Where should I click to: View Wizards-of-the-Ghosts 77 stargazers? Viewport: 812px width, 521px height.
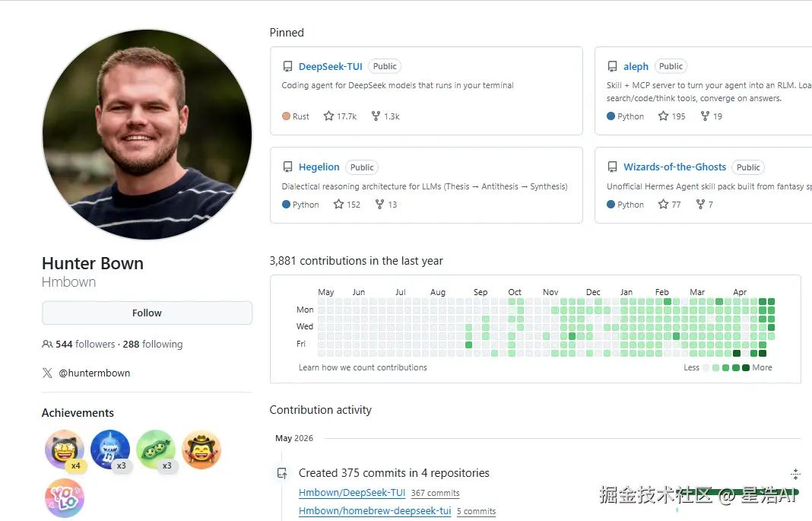[669, 205]
